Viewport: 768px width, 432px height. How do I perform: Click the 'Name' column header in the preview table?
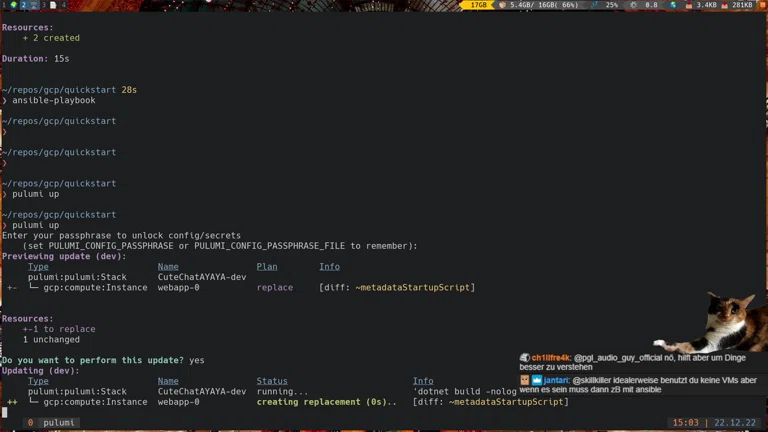coord(168,266)
